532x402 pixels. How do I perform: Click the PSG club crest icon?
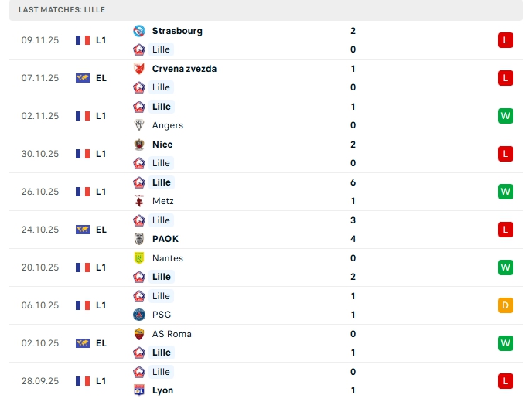pyautogui.click(x=139, y=315)
